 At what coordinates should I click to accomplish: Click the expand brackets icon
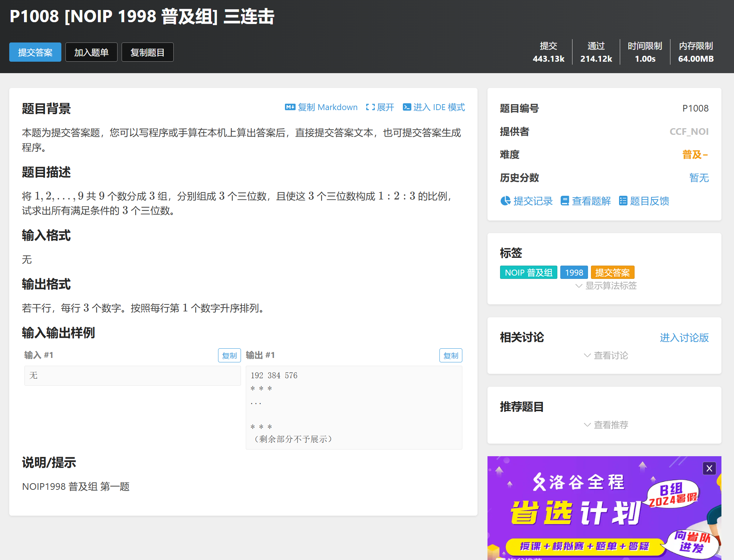pos(370,107)
